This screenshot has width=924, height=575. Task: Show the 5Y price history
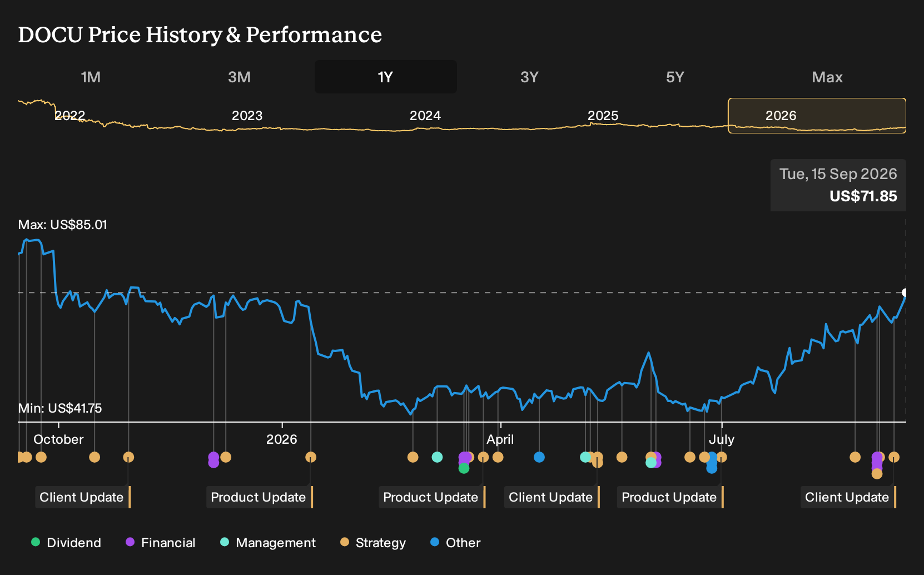pos(675,77)
